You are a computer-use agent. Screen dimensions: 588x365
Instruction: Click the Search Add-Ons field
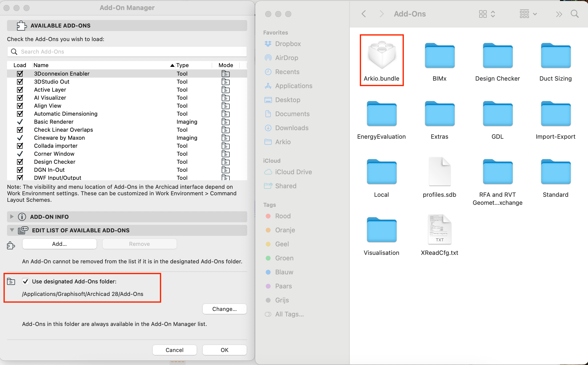tap(127, 52)
